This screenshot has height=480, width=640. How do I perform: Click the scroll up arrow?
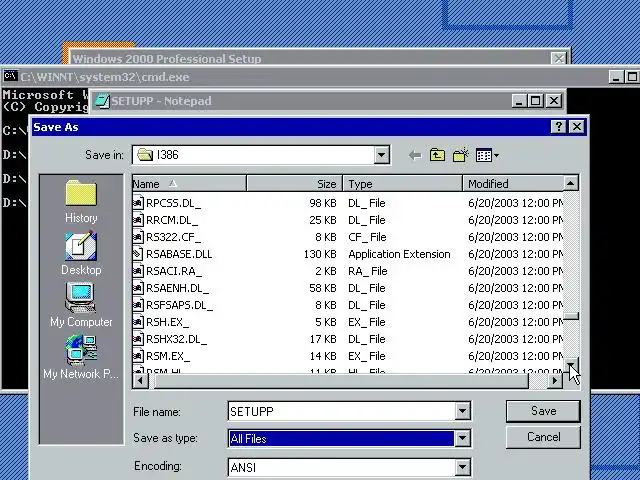[x=571, y=183]
